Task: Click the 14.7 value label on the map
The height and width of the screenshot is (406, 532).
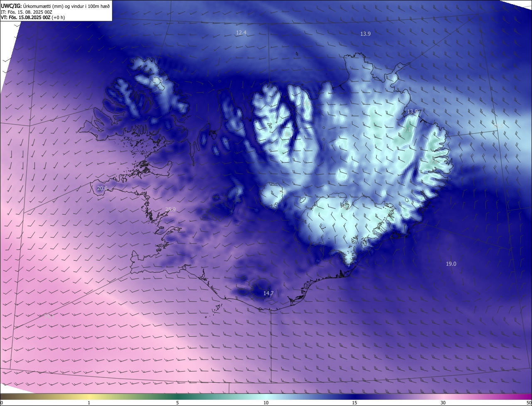Action: coord(268,293)
